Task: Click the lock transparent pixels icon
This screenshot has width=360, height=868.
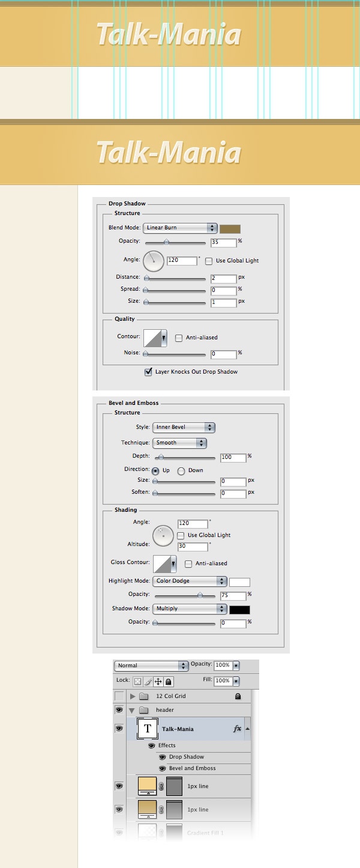Action: point(137,682)
